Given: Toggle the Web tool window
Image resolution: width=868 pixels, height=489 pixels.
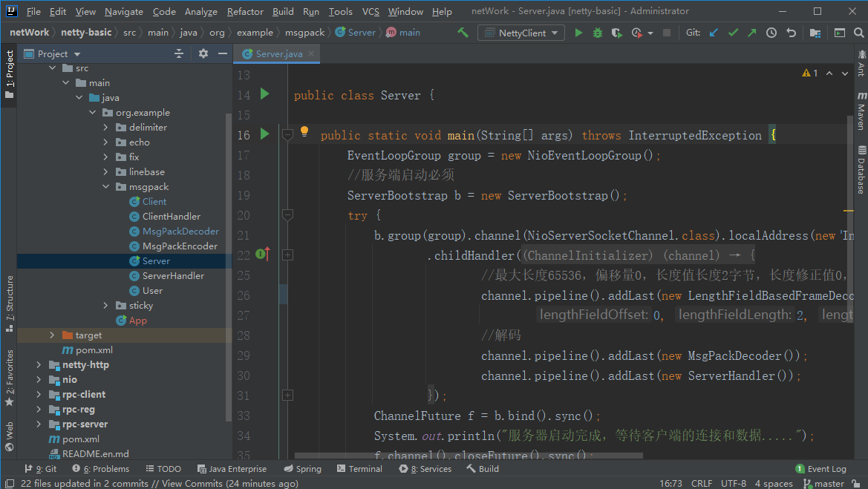Looking at the screenshot, I should [x=10, y=437].
